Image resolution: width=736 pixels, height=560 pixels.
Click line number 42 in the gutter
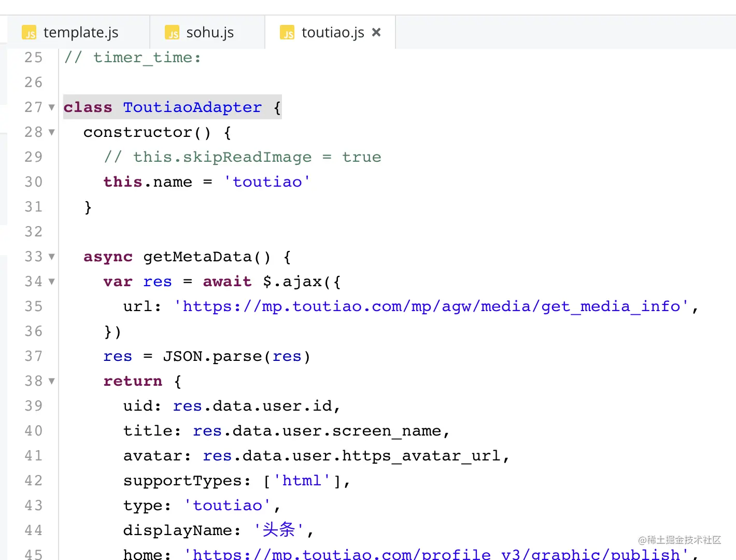(x=34, y=480)
